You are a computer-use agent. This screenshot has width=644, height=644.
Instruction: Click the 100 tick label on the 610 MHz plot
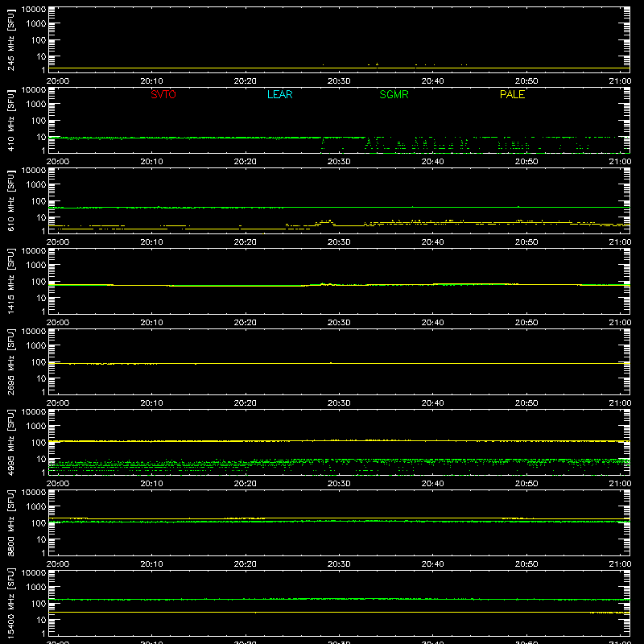39,201
